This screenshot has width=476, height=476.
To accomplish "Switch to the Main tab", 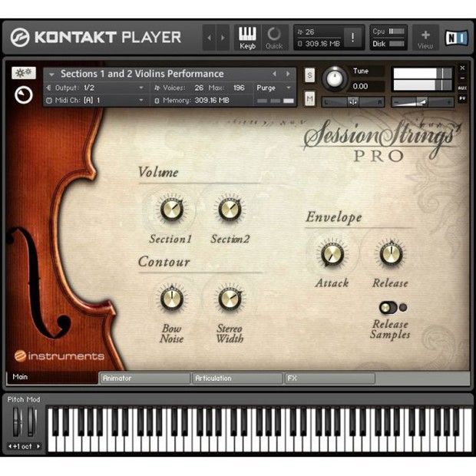I will coord(52,377).
